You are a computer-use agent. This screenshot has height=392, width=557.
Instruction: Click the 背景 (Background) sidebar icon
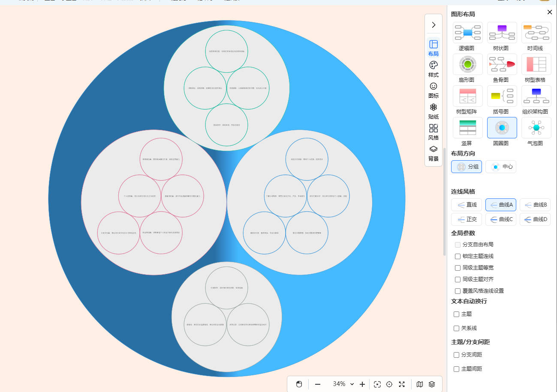point(433,153)
